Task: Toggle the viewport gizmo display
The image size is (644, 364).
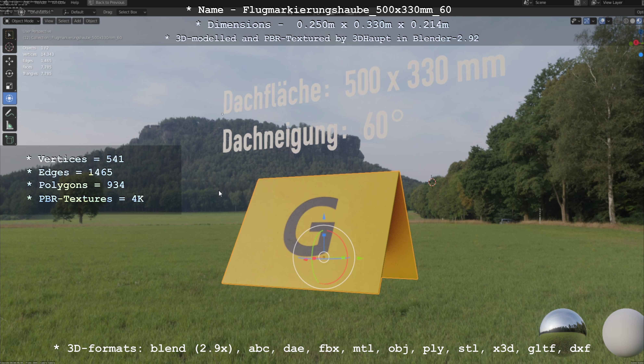Action: [x=586, y=21]
